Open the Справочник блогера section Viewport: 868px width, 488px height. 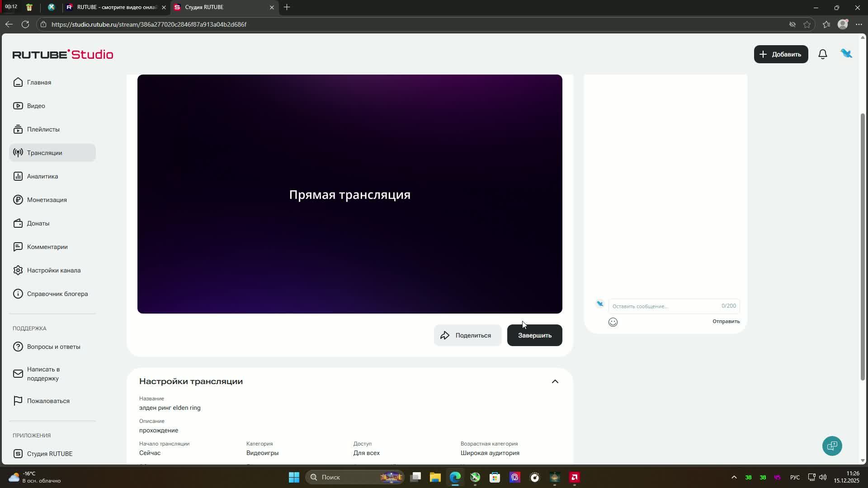click(x=57, y=293)
